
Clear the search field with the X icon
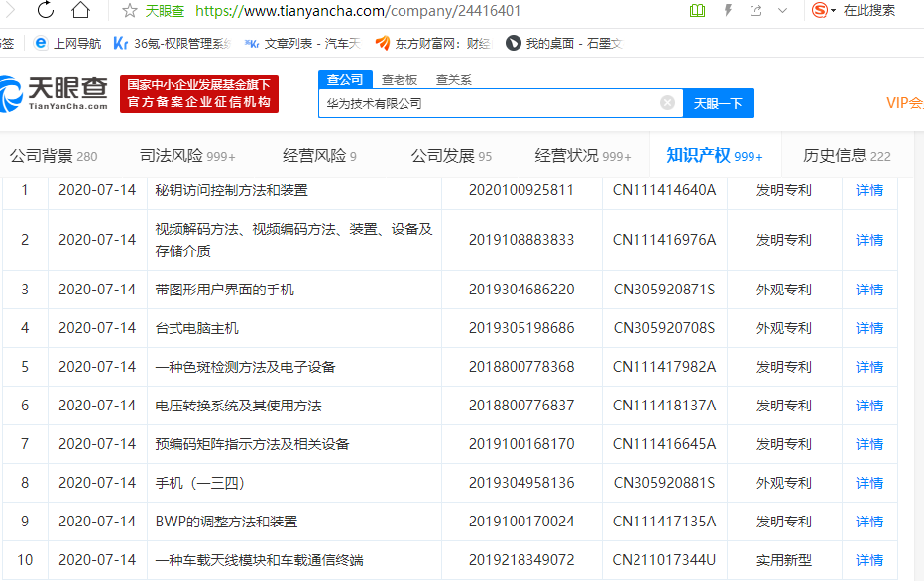pyautogui.click(x=667, y=103)
